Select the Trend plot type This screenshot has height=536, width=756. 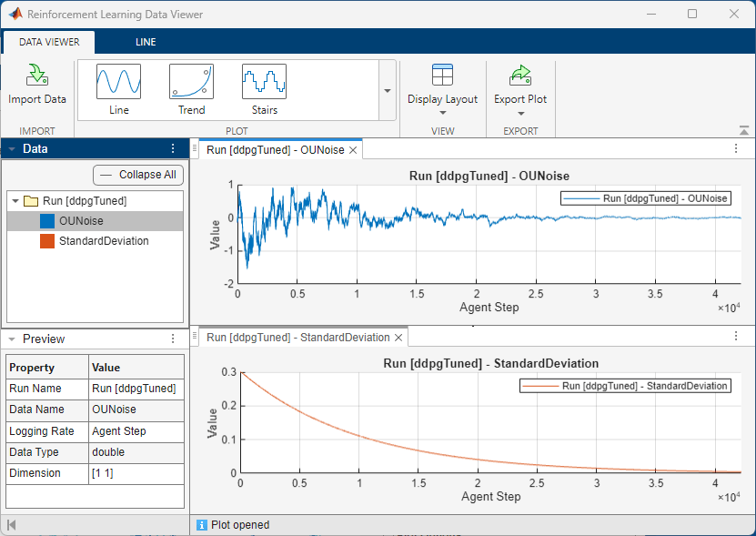[x=191, y=83]
